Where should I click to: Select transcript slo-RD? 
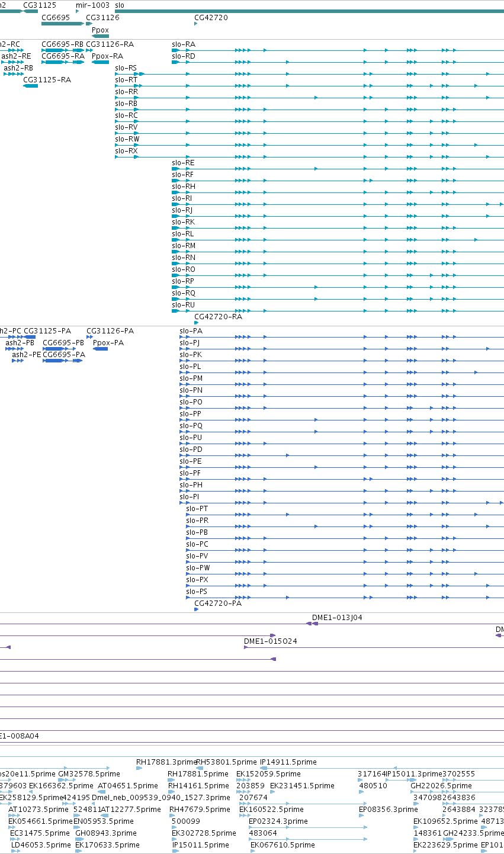click(184, 56)
